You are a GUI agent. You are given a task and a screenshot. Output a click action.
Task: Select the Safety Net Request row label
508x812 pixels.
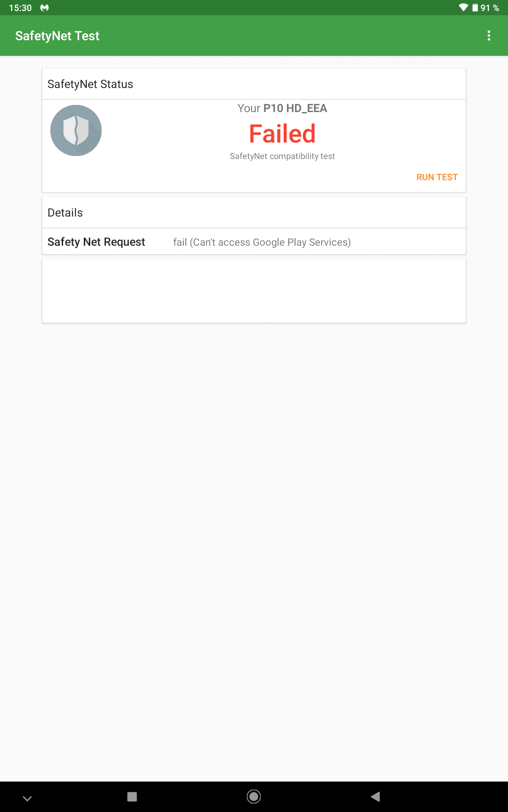96,242
